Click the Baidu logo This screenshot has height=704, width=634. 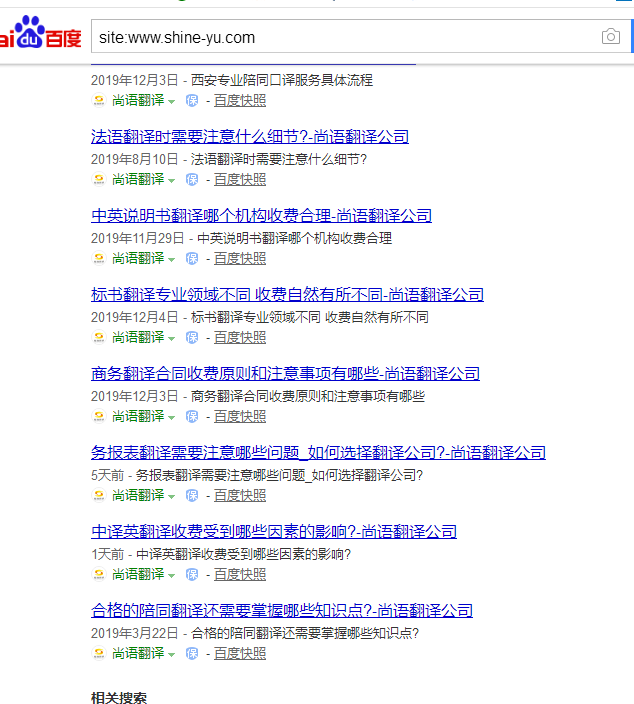click(40, 32)
